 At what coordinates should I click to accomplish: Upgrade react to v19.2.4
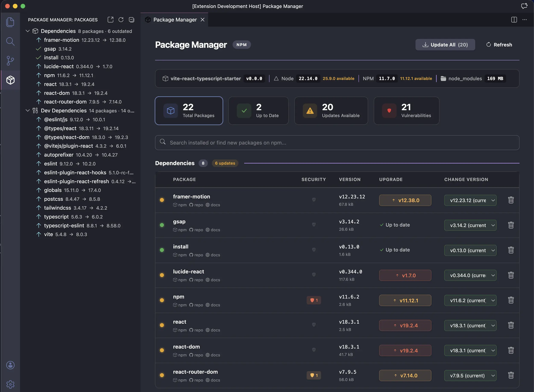(x=405, y=325)
